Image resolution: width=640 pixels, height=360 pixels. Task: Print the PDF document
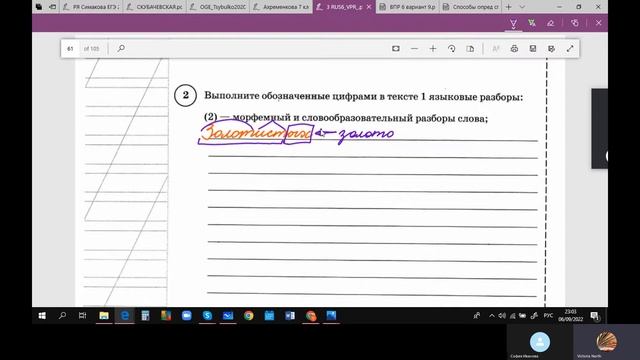click(514, 49)
